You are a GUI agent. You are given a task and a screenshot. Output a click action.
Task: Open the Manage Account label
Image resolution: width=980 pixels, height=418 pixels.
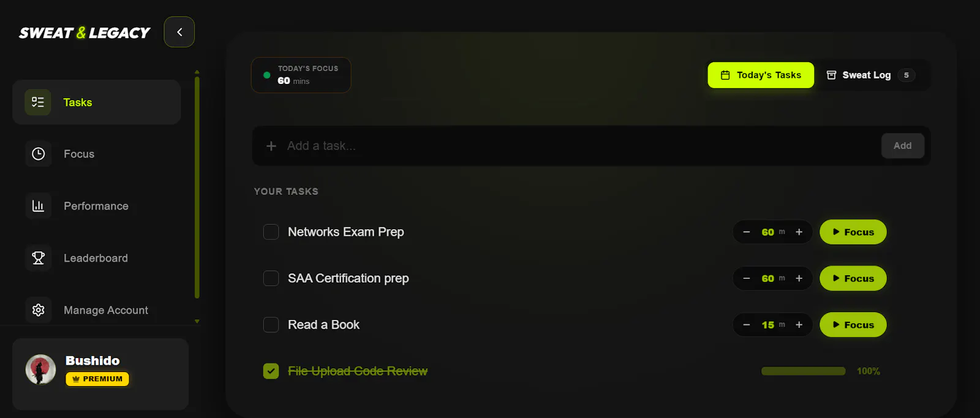point(106,310)
